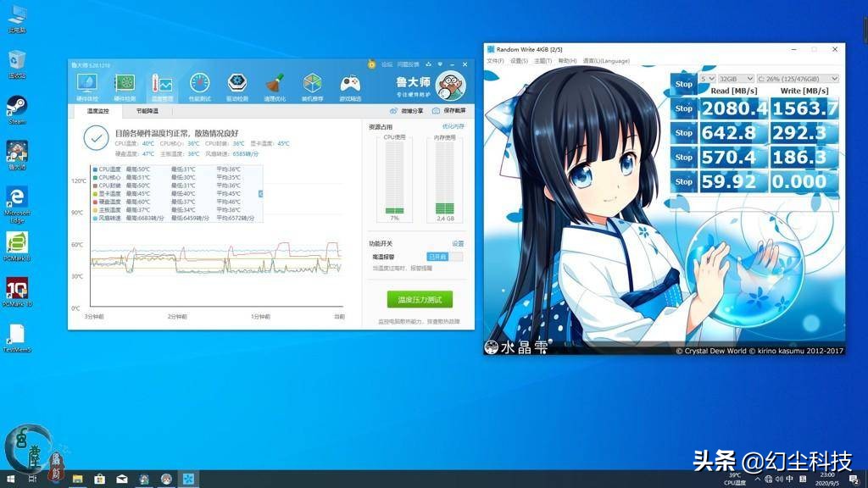Open the build recommendation cube icon
The image size is (868, 488).
(x=312, y=87)
